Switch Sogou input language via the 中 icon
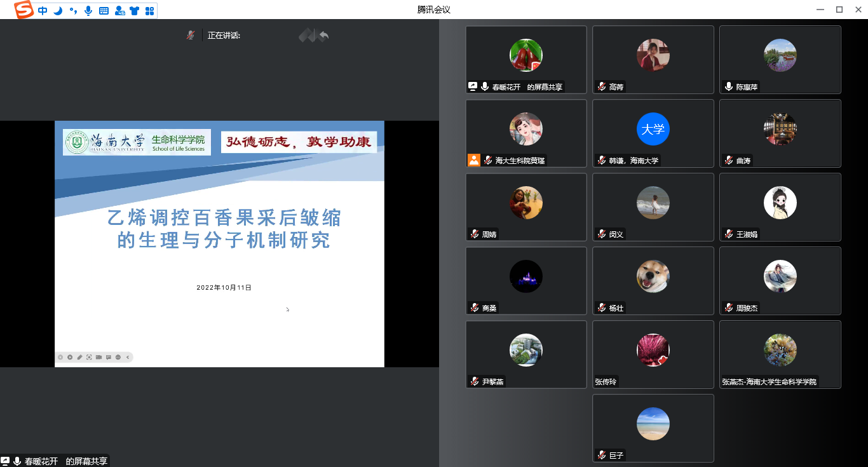The height and width of the screenshot is (467, 868). click(43, 11)
